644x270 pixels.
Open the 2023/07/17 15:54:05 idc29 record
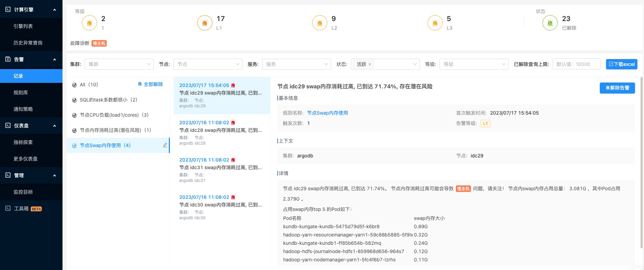222,95
